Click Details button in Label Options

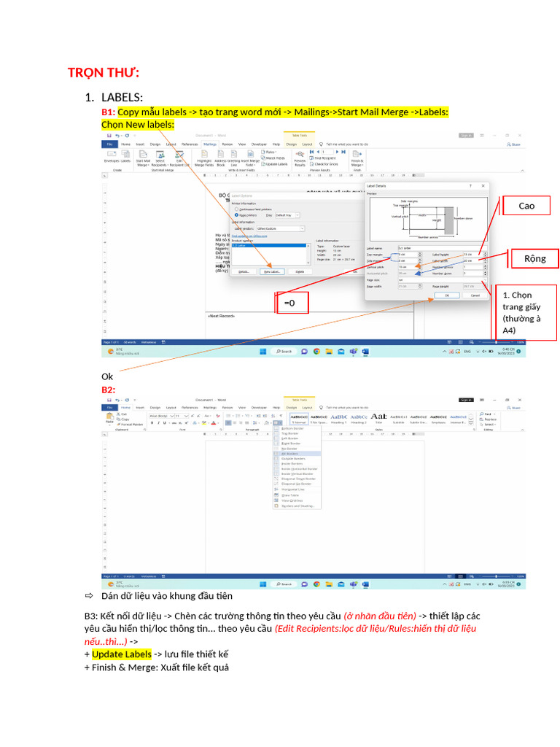point(244,271)
